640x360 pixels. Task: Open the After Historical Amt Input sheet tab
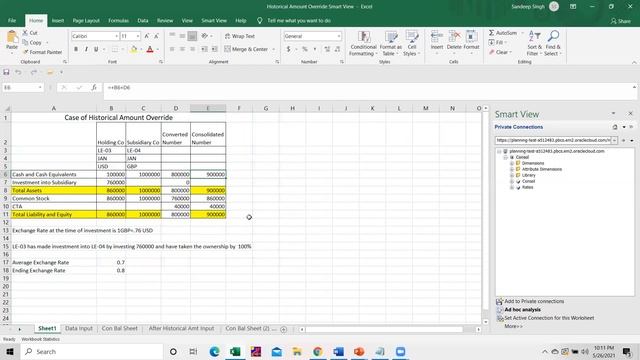[181, 328]
